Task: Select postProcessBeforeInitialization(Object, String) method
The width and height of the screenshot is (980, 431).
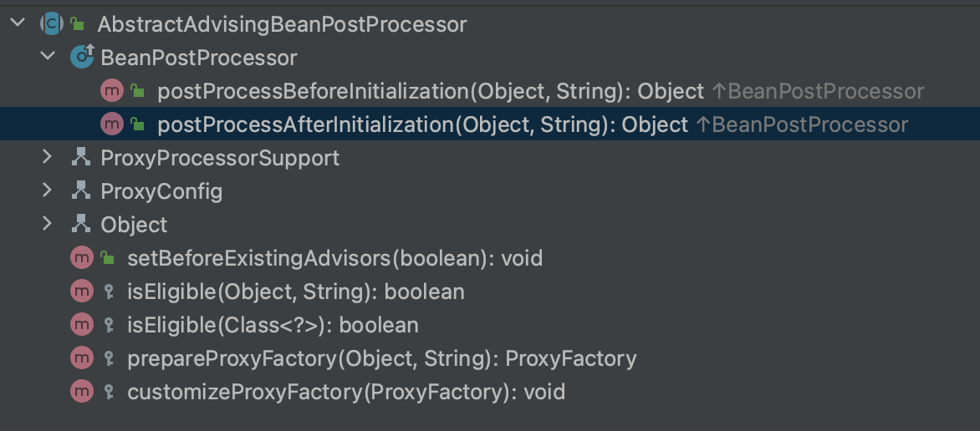Action: pos(431,91)
